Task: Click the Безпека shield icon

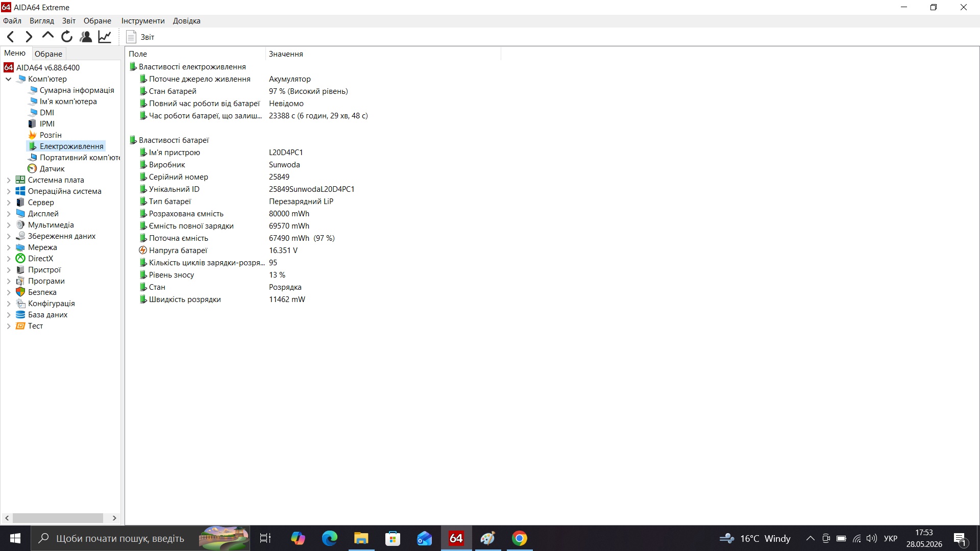Action: (x=20, y=292)
